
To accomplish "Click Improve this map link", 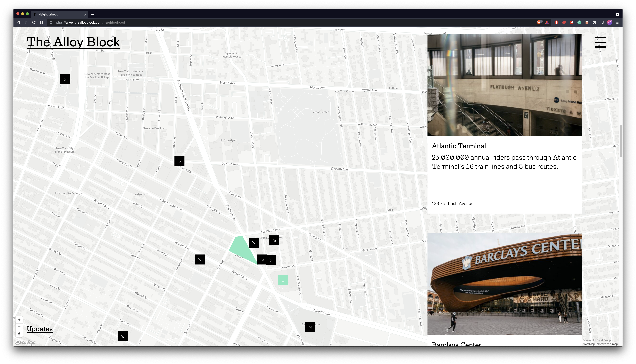I will point(606,344).
